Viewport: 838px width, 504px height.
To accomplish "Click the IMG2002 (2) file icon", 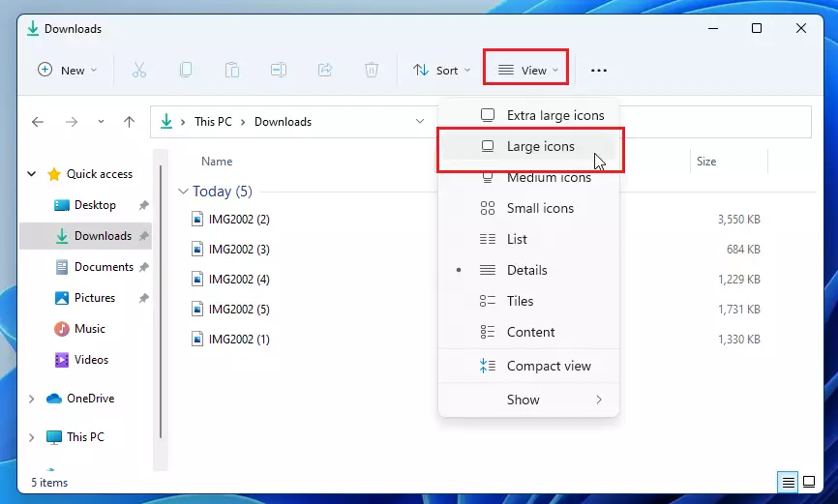I will click(x=197, y=220).
